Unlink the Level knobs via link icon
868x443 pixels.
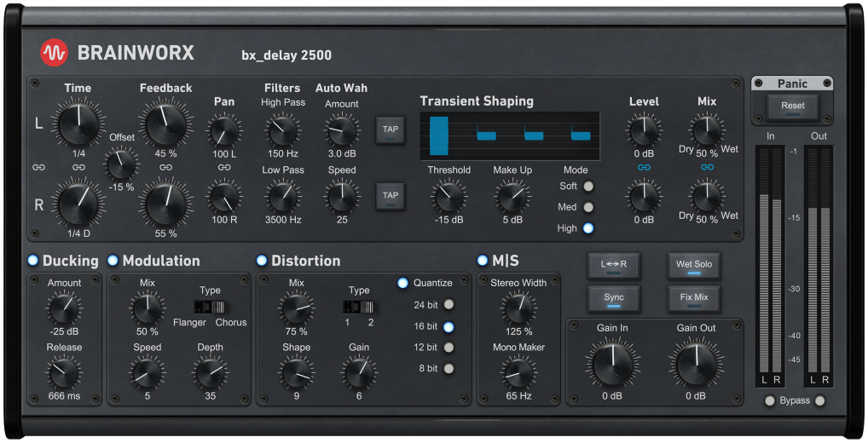[644, 168]
